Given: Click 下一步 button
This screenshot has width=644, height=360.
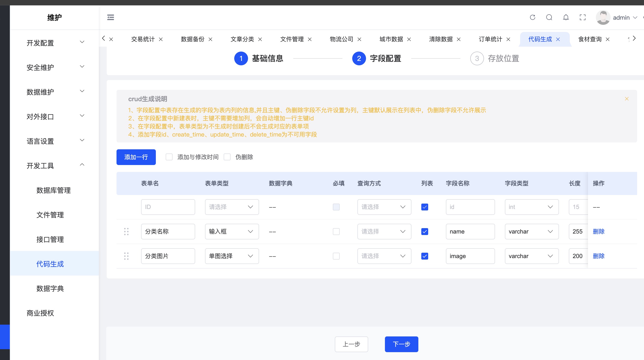Looking at the screenshot, I should click(401, 344).
